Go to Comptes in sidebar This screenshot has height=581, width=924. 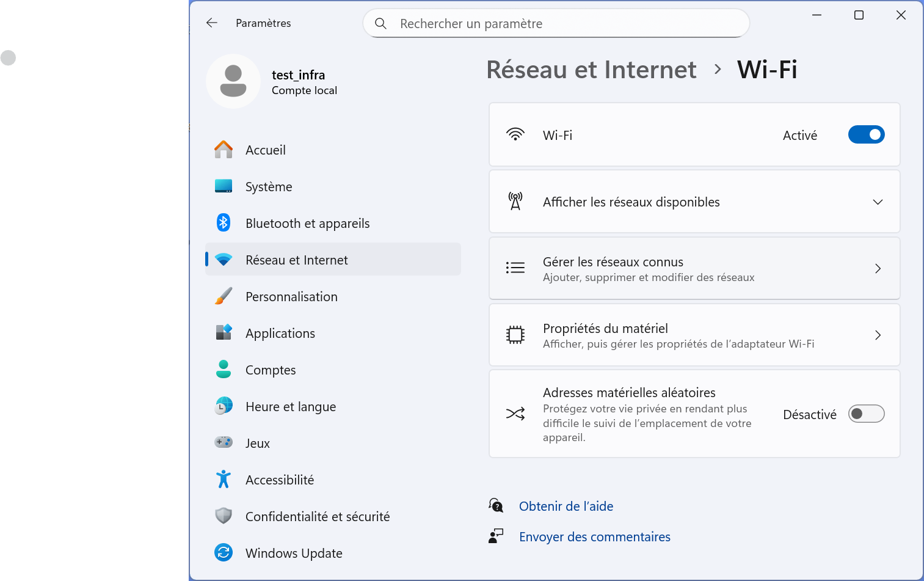coord(271,370)
